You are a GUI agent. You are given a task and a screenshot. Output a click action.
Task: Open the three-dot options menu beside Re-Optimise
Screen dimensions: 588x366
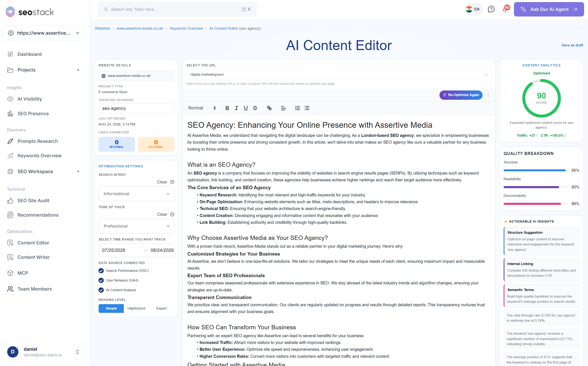pyautogui.click(x=488, y=95)
